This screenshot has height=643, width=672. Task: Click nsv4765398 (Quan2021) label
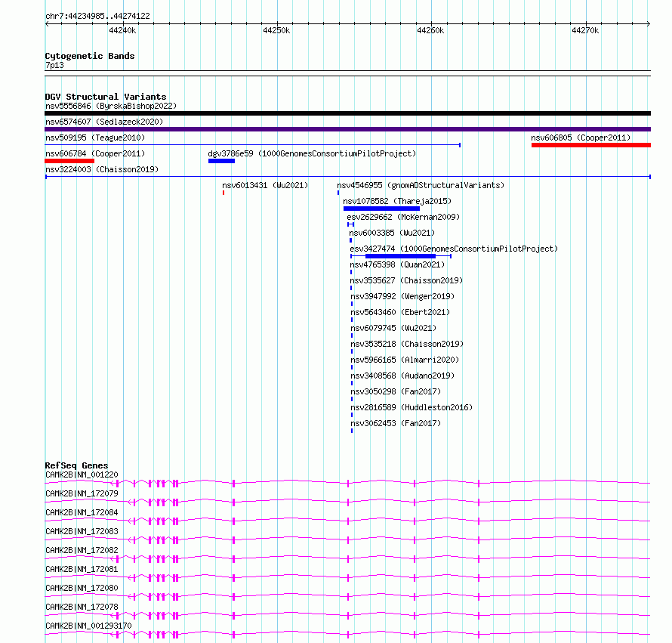397,264
